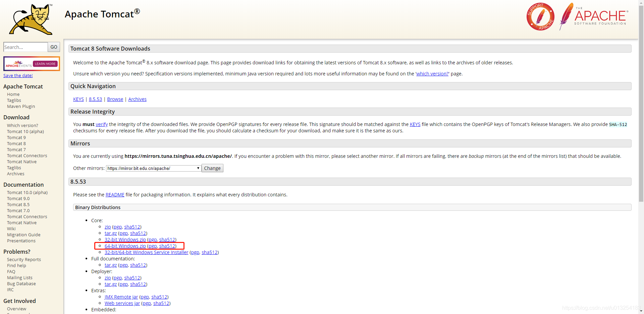The image size is (644, 314).
Task: Open the README file link
Action: coord(115,195)
